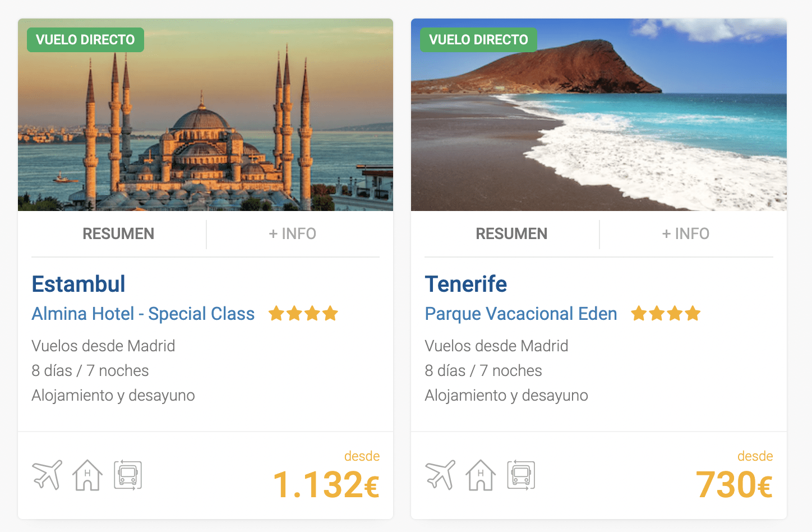Click the hotel house icon on Estambul card
Screen dimensions: 812x532
87,475
